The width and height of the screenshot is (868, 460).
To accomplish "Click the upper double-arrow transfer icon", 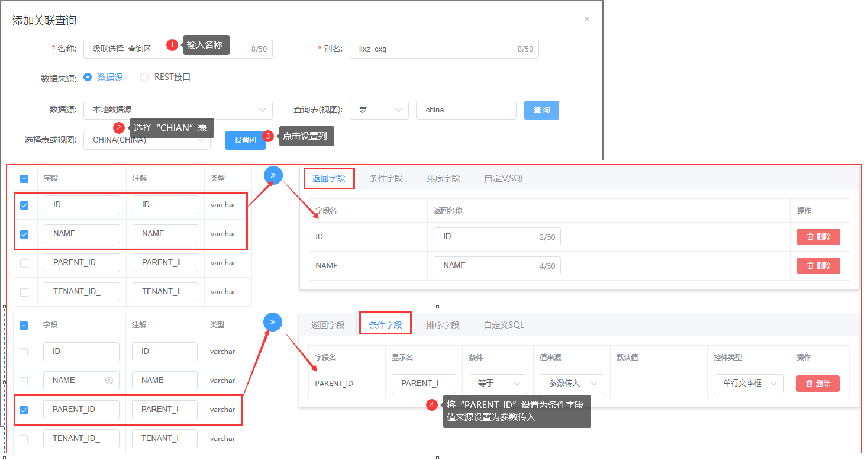I will [273, 175].
